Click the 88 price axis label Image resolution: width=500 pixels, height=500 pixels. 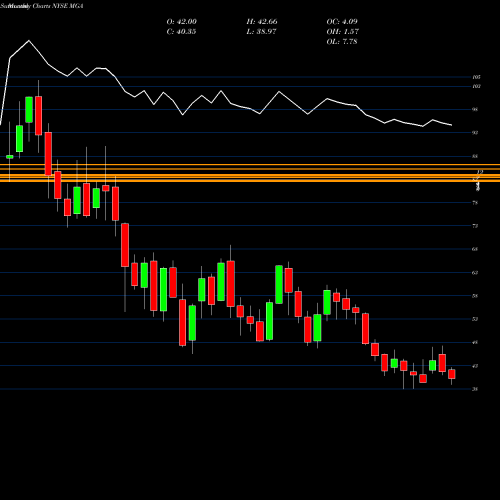click(475, 156)
